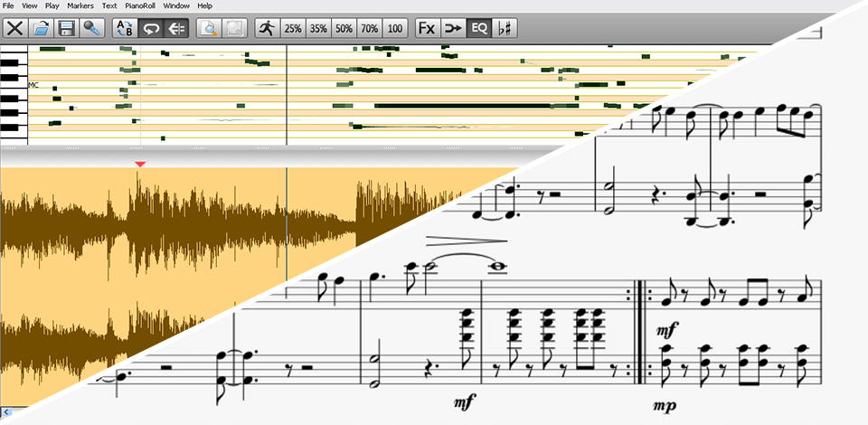The image size is (868, 425).
Task: Click the X close-file toolbar icon
Action: point(15,28)
